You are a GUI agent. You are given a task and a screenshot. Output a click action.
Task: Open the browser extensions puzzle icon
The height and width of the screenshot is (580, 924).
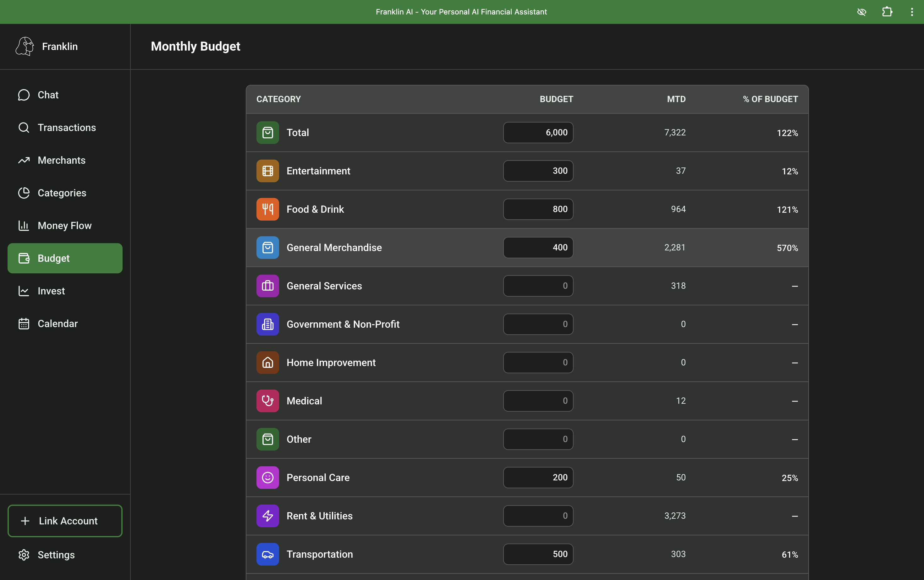point(887,12)
